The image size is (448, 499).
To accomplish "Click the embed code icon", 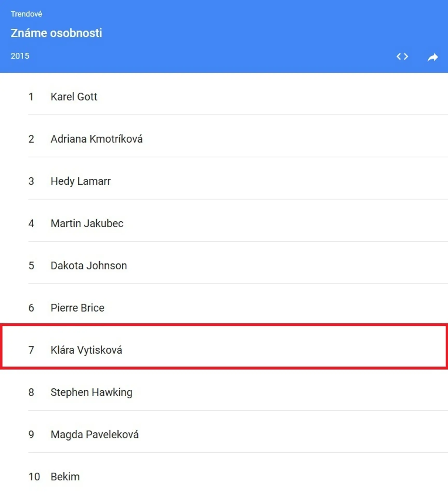I will 402,56.
